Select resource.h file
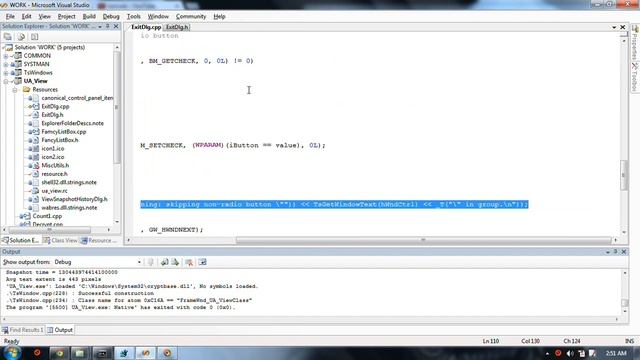 point(54,174)
